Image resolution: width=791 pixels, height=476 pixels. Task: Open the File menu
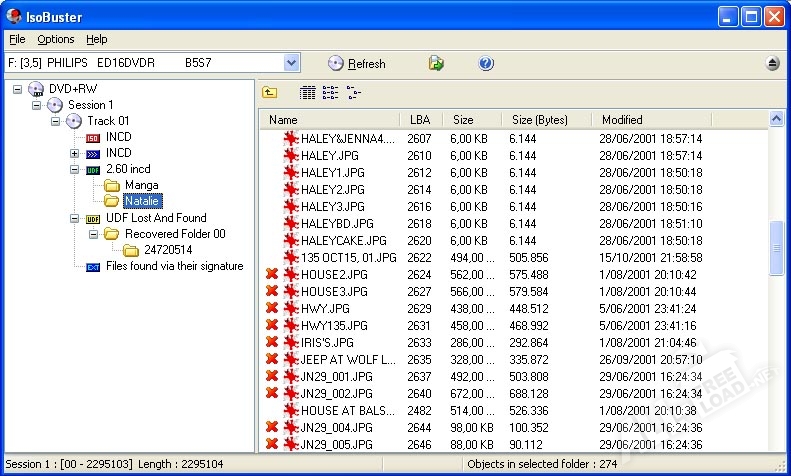click(17, 39)
